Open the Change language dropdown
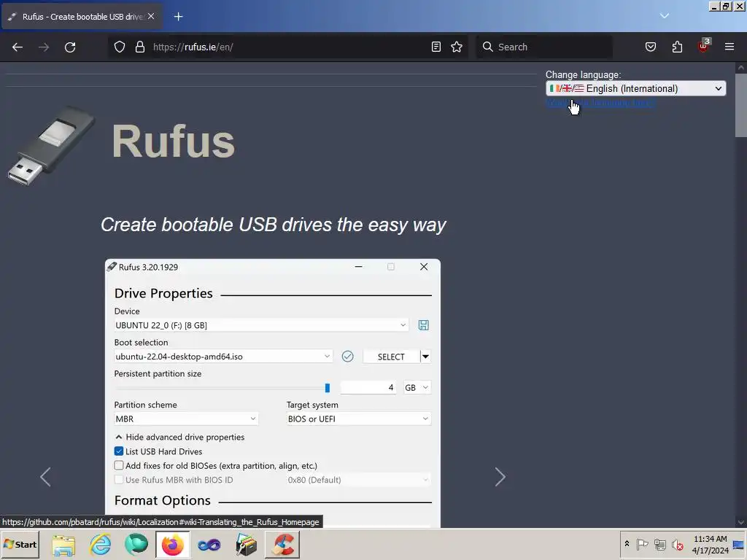747x560 pixels. pos(635,88)
